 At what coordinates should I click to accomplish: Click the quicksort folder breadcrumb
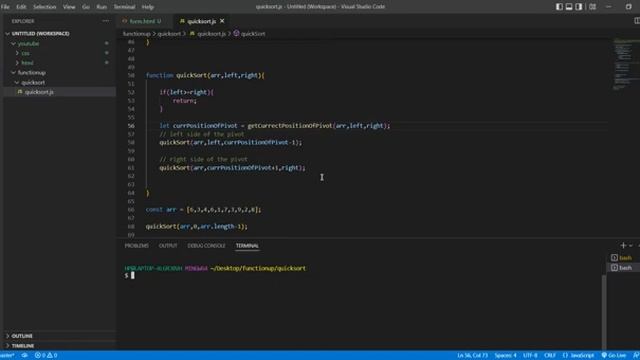[169, 34]
